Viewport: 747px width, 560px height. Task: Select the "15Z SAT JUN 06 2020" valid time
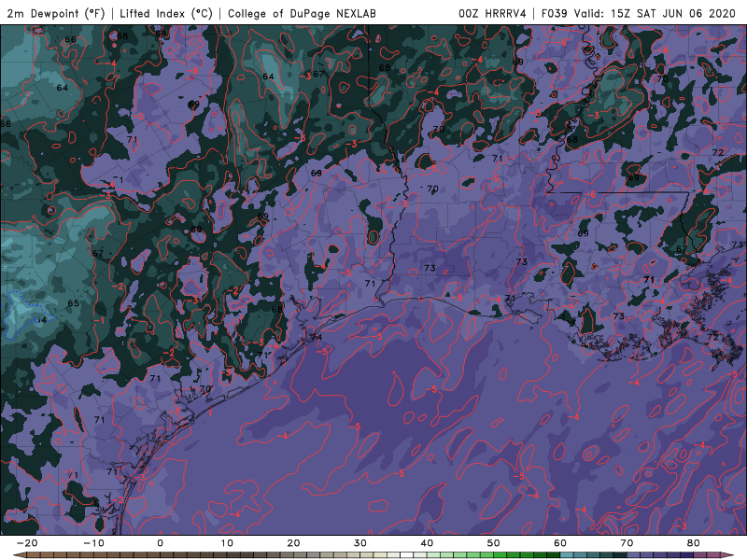pos(673,13)
